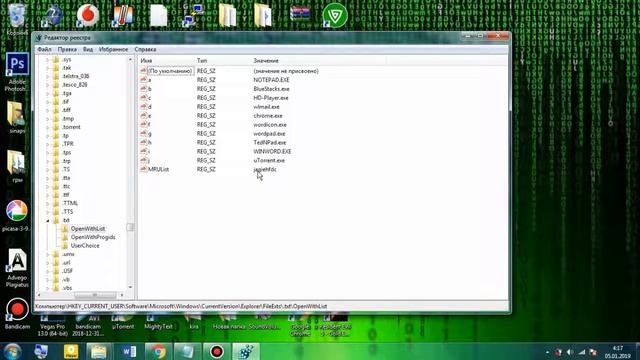The width and height of the screenshot is (640, 360).
Task: Expand the .url key
Action: tap(48, 263)
